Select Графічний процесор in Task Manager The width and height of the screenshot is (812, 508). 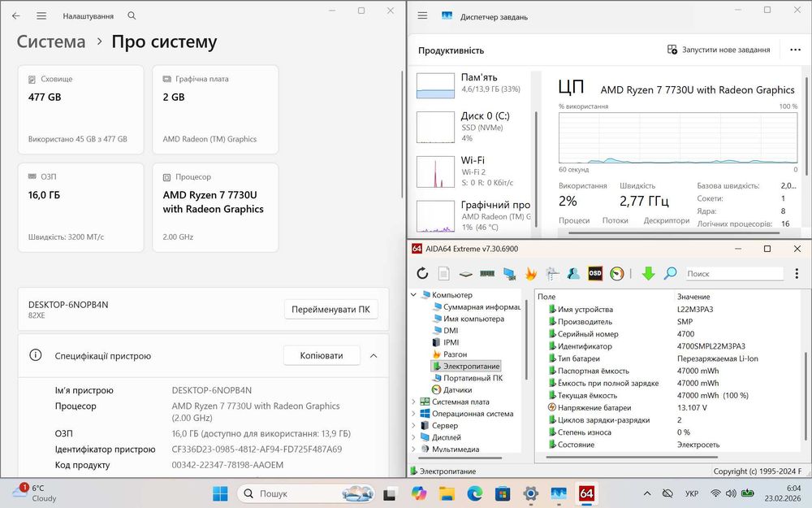tap(473, 215)
